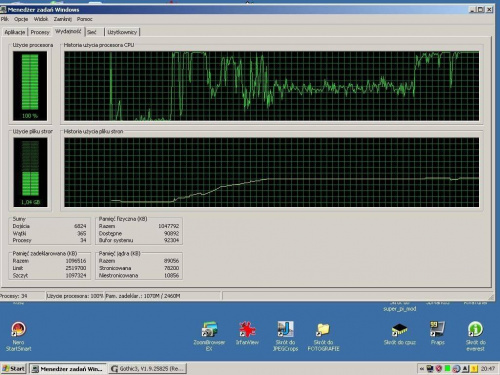This screenshot has height=375, width=500.
Task: Click the Użycie pliku stron meter showing 1,04 GB
Action: click(x=30, y=172)
